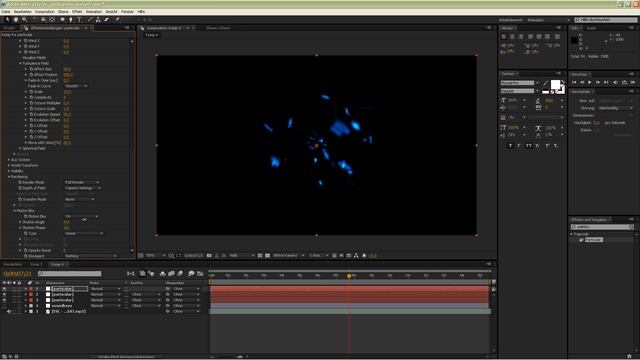Click Faux Bold T button
Screen dimensions: 640x360
coord(510,145)
